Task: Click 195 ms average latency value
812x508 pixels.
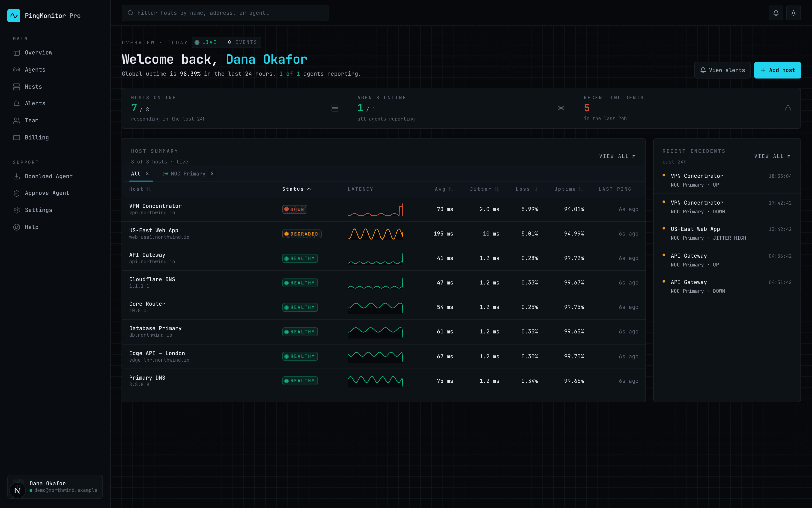Action: pos(443,233)
